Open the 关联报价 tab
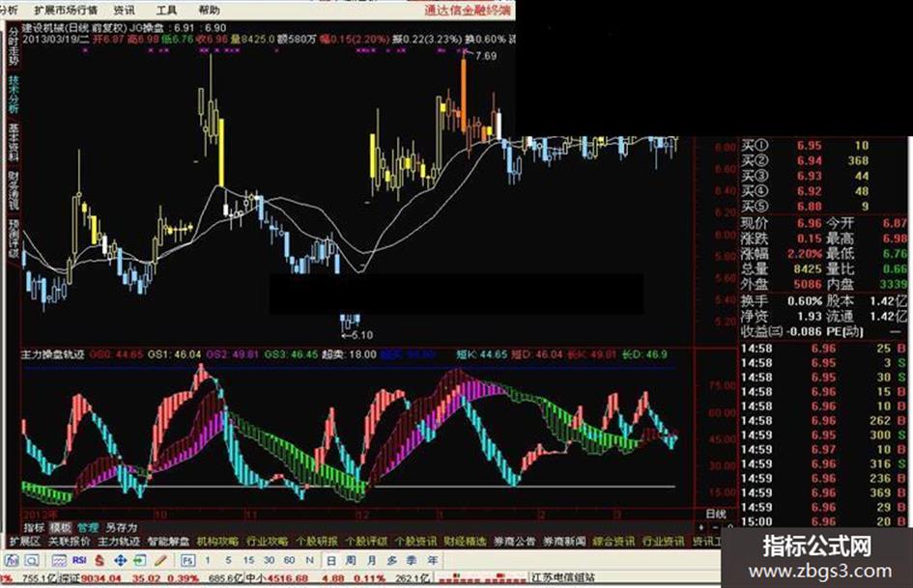 [x=70, y=542]
